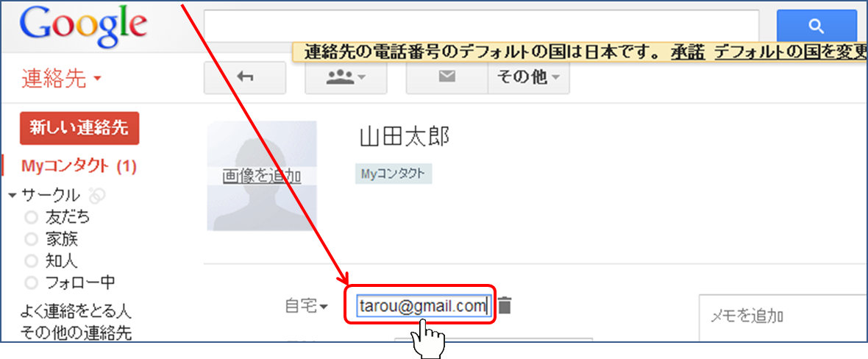Click the email envelope toolbar icon
The image size is (868, 359).
tap(447, 77)
